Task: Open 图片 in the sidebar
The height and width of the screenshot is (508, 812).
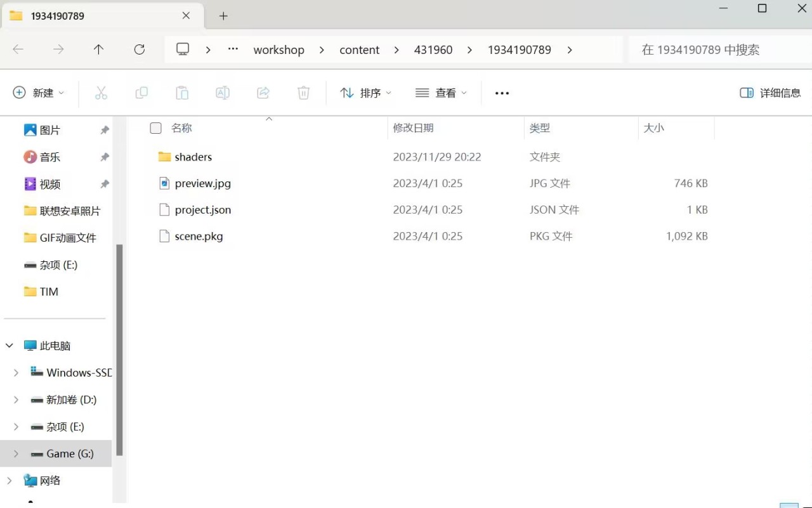Action: pos(49,130)
